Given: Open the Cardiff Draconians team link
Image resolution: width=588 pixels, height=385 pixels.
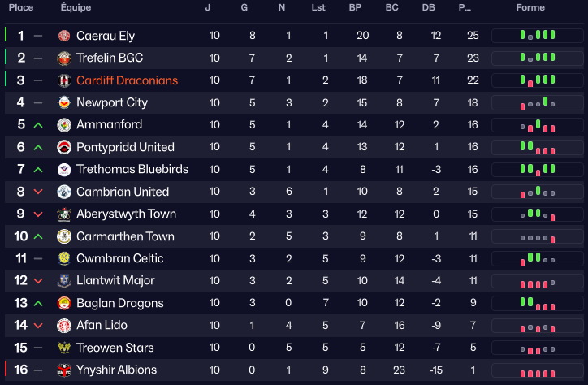Looking at the screenshot, I should pos(127,80).
